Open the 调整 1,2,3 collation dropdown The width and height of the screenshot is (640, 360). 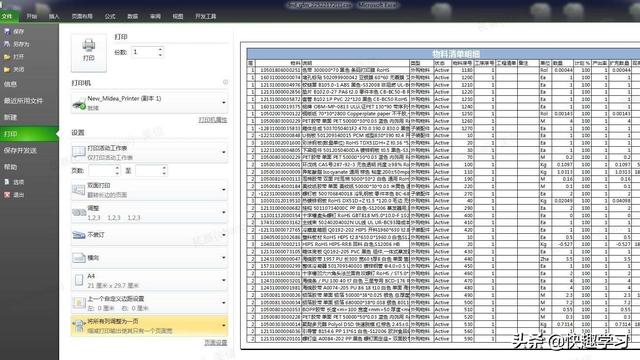[x=149, y=212]
